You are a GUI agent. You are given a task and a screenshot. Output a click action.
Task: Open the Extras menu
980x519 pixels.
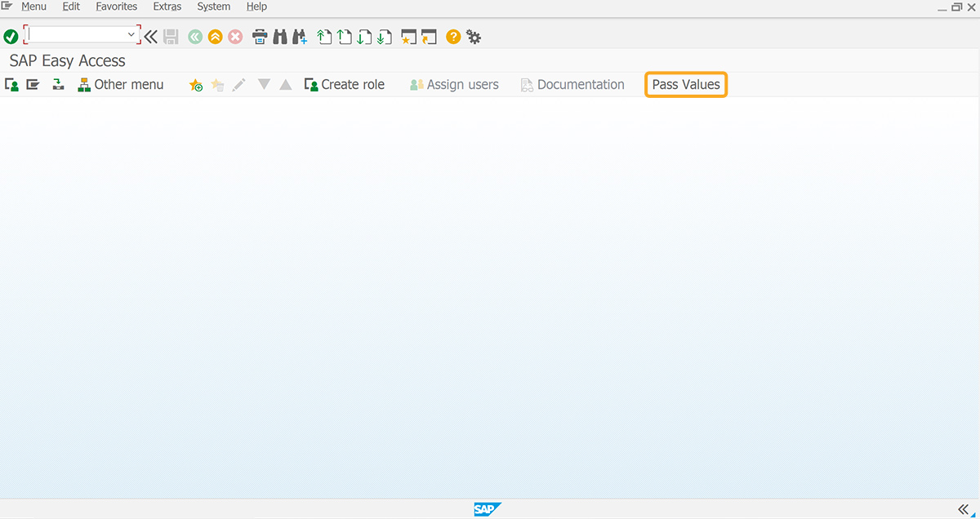click(167, 7)
